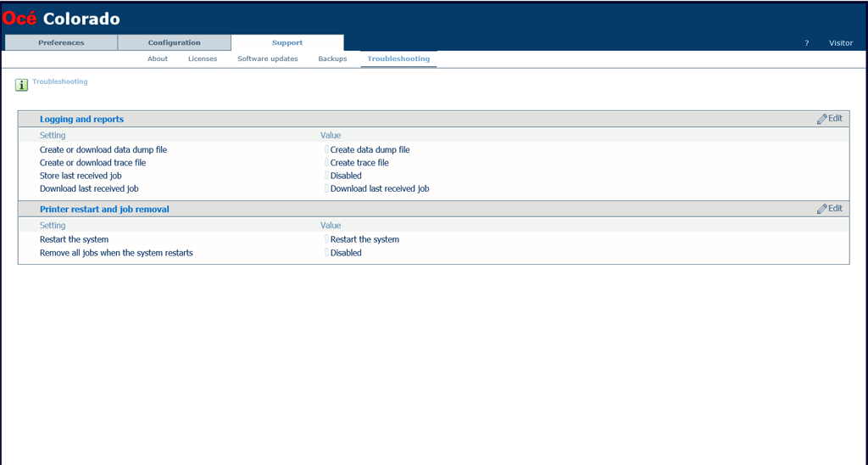Click the Download last received job value

[x=380, y=189]
